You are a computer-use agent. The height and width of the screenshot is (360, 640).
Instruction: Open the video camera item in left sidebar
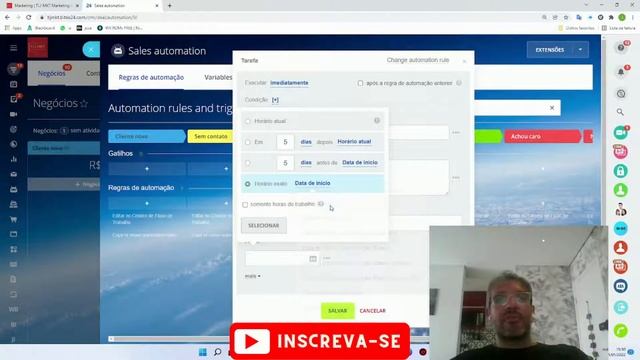tap(13, 114)
